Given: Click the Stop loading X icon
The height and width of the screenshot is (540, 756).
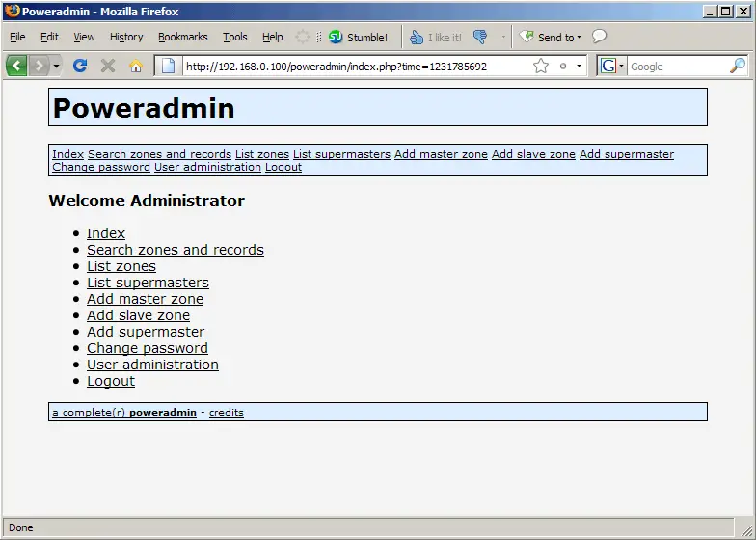Looking at the screenshot, I should click(108, 66).
